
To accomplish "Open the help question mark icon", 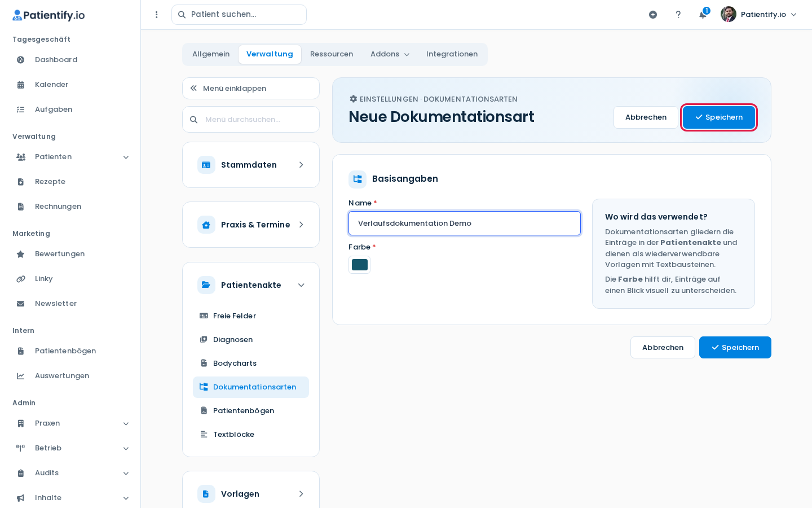I will (678, 15).
